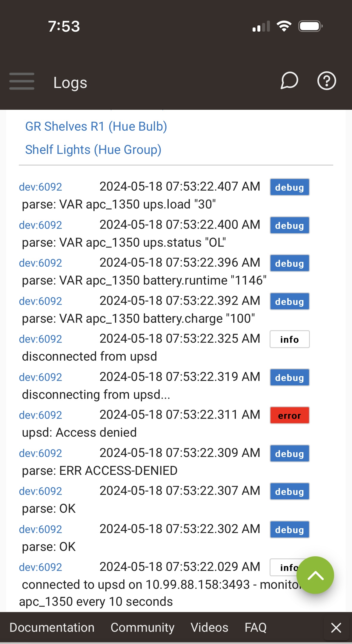The height and width of the screenshot is (644, 352).
Task: Open the Shelf Lights (Hue Group) link
Action: point(93,149)
